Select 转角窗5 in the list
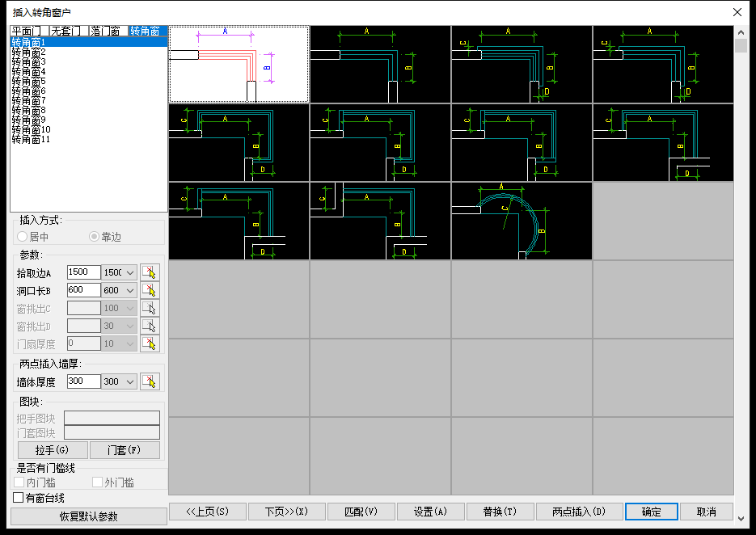The width and height of the screenshot is (756, 535). coord(89,81)
